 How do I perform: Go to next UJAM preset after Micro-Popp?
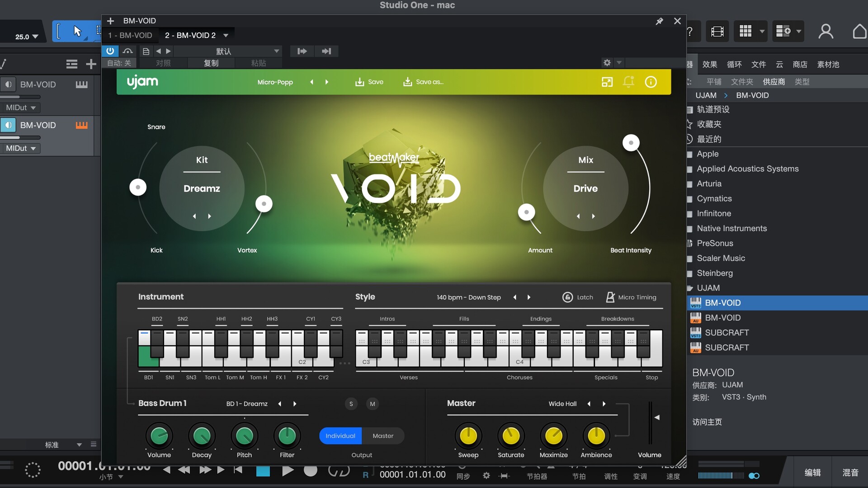tap(327, 82)
